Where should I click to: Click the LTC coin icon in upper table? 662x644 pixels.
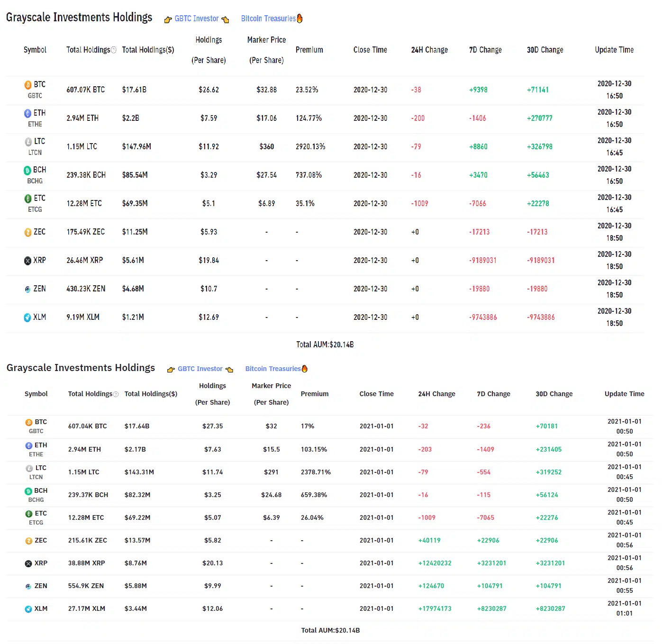click(28, 142)
